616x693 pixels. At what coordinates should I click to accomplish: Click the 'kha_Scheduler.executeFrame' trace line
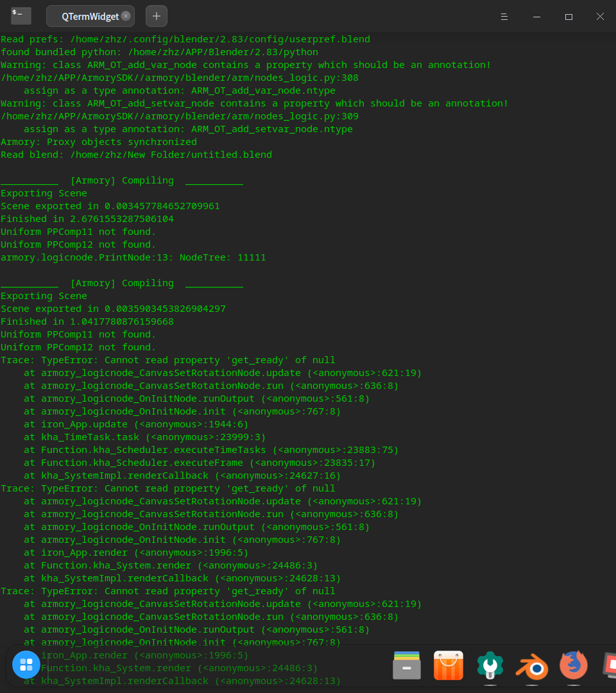(x=200, y=462)
